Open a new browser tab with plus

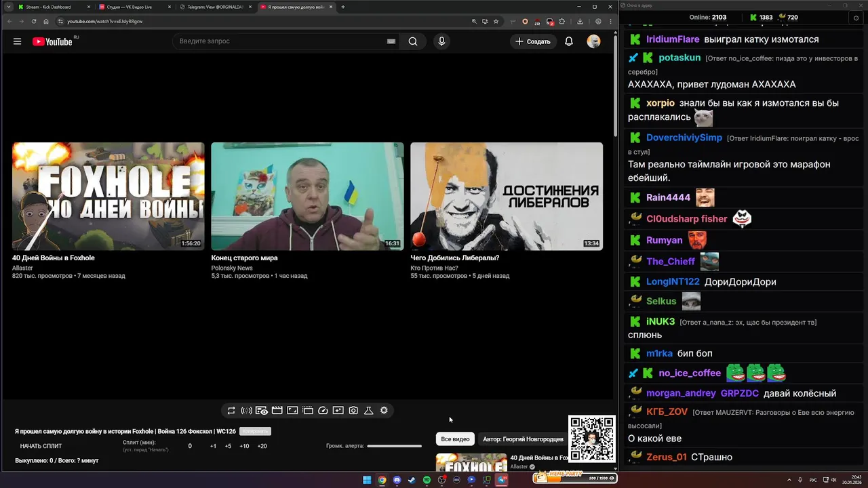pyautogui.click(x=342, y=7)
